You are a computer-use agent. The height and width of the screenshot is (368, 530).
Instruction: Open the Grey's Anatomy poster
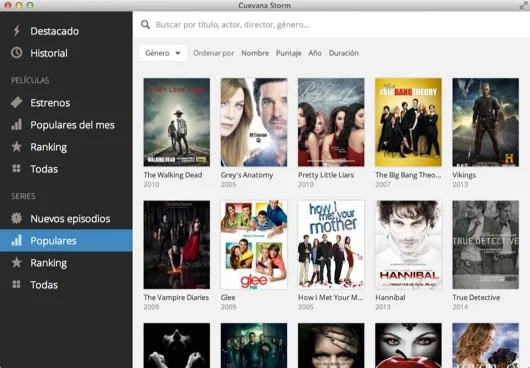254,122
